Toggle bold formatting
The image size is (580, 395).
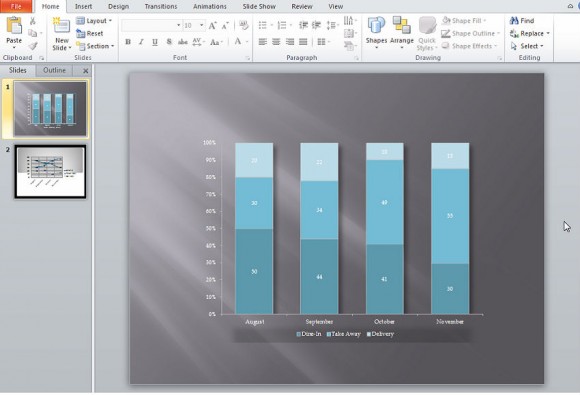[x=128, y=42]
